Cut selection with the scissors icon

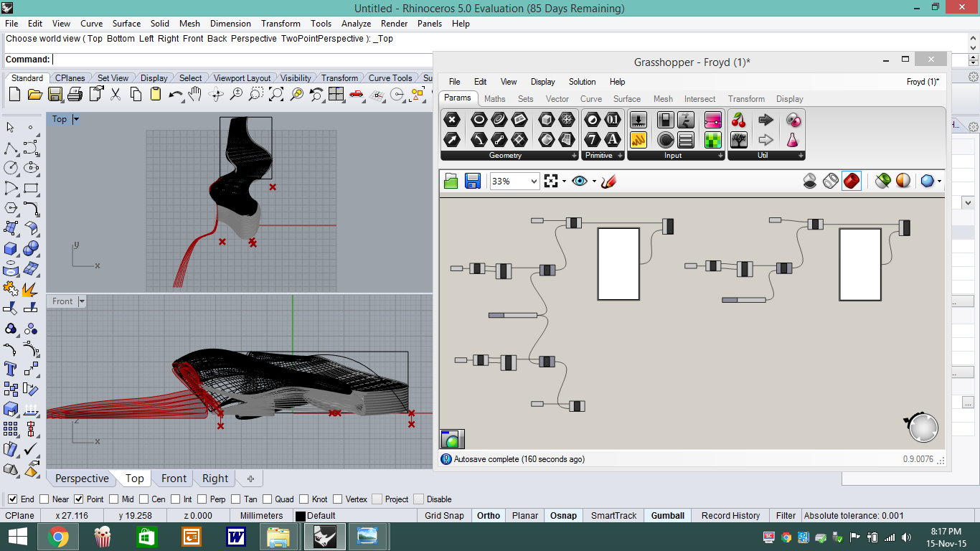pos(116,94)
